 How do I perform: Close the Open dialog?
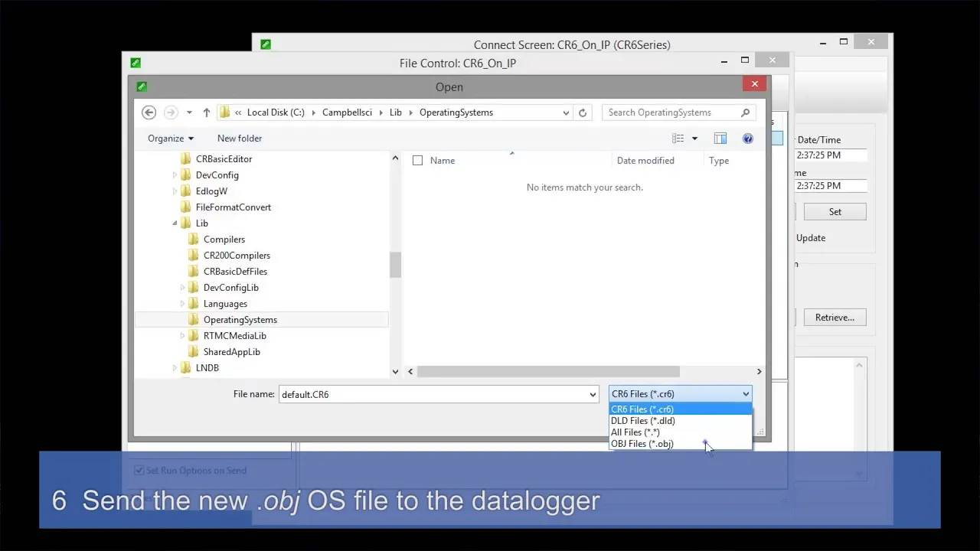[755, 84]
